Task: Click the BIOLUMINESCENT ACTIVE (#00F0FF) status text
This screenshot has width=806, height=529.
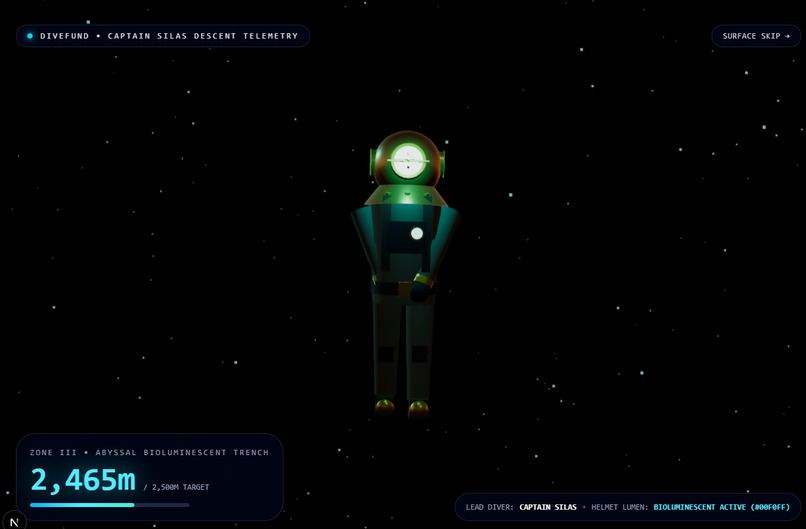Action: coord(722,507)
